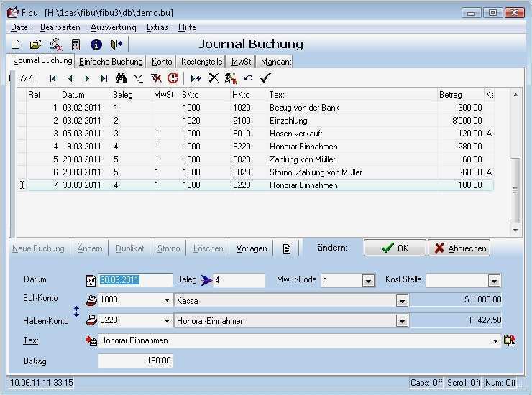Viewport: 532px width, 395px height.
Task: Go to previous record arrow
Action: tap(70, 79)
